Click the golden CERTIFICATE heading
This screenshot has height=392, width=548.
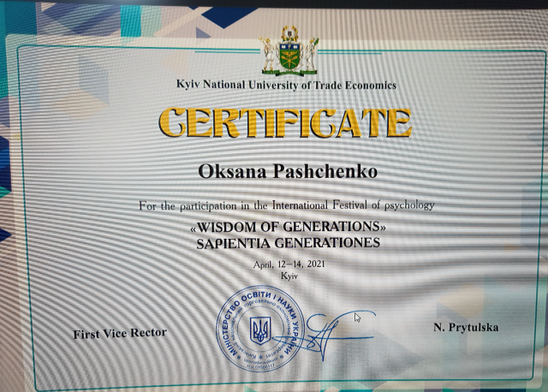(x=285, y=122)
